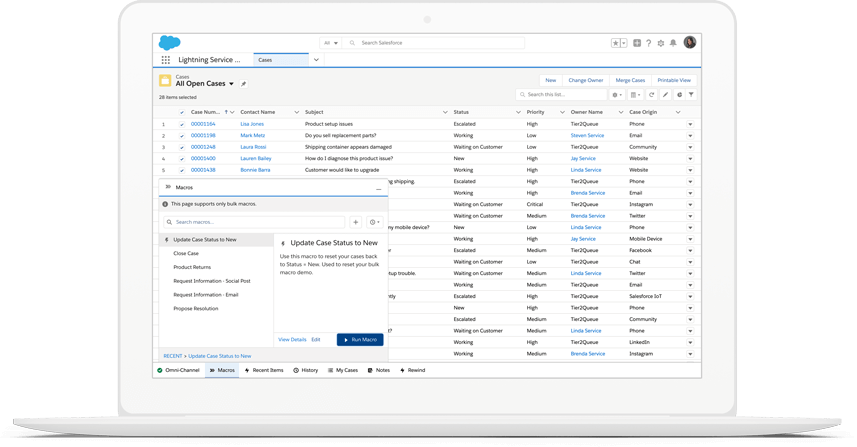857x447 pixels.
Task: Select Propose Resolution macro
Action: click(196, 309)
